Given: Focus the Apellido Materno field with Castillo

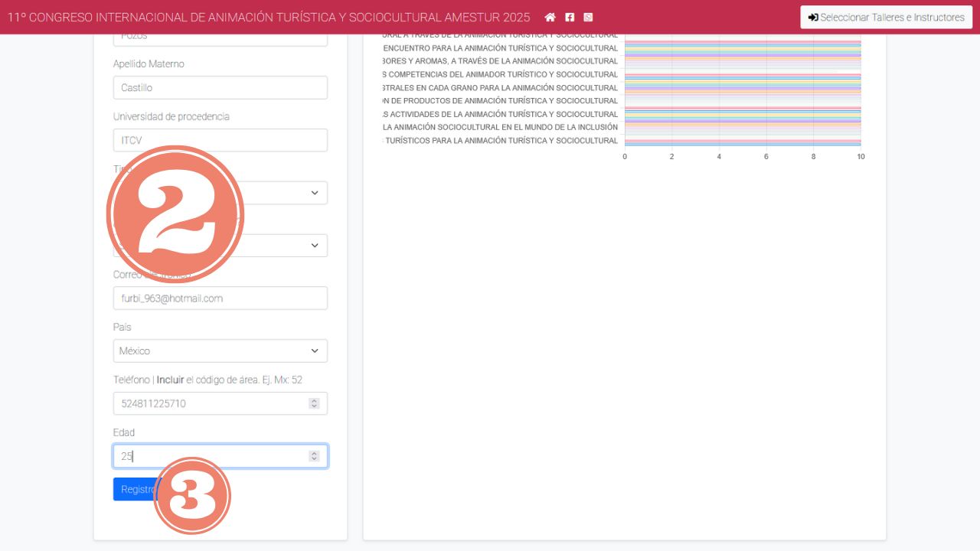Looking at the screenshot, I should click(x=220, y=88).
